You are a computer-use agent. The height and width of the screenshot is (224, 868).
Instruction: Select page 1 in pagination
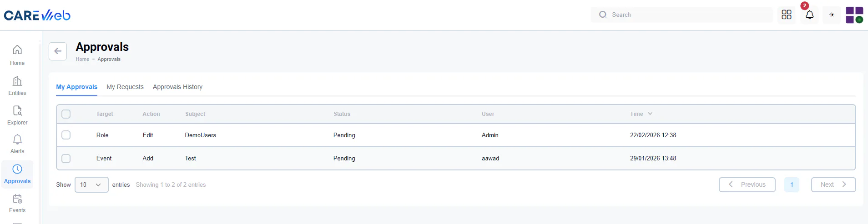click(x=792, y=184)
